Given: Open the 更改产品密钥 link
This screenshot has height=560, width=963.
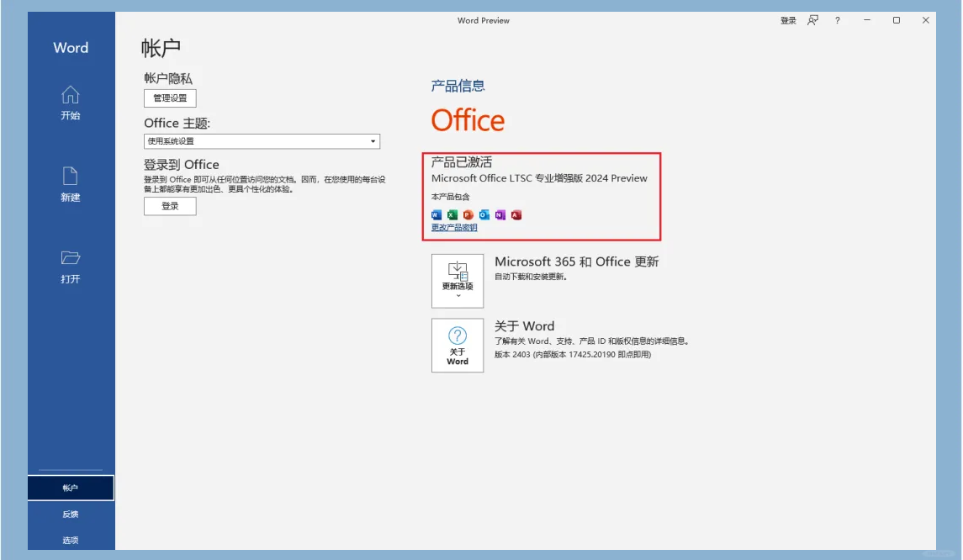Looking at the screenshot, I should [454, 228].
